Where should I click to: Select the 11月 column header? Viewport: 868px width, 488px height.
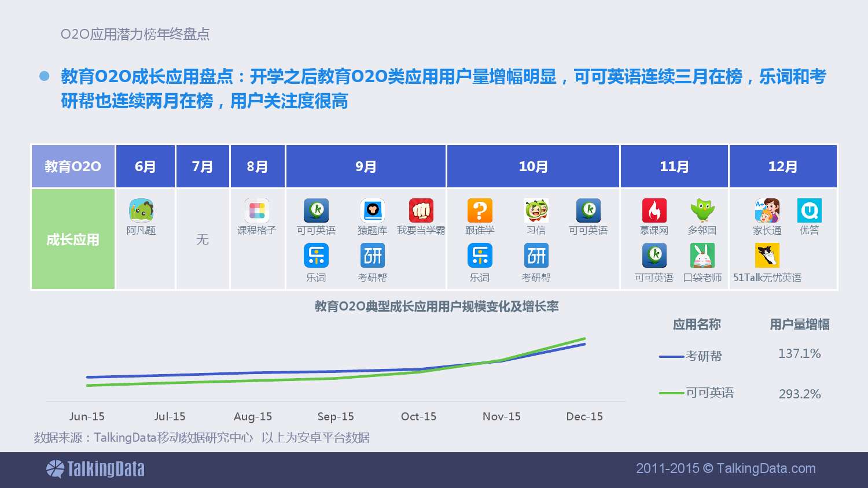tap(674, 167)
